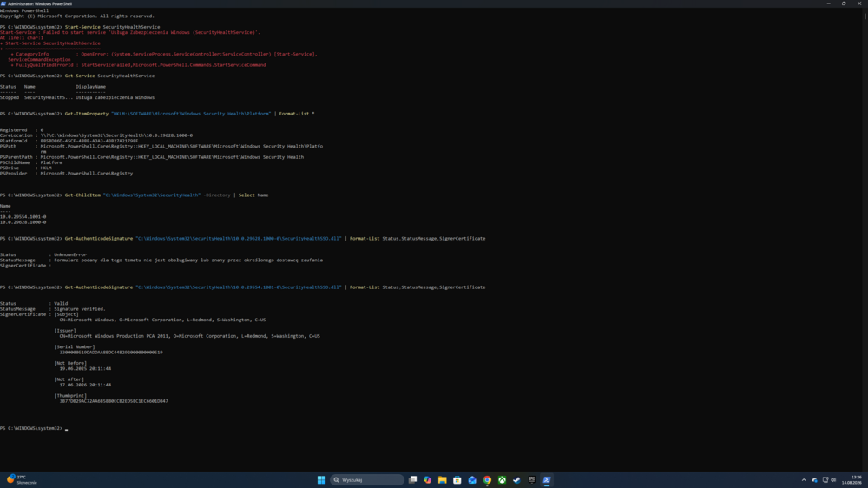
Task: Click the active PowerShell taskbar icon
Action: point(546,479)
